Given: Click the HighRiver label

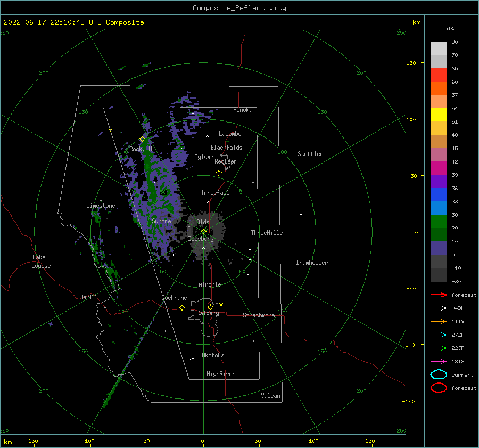Looking at the screenshot, I should coord(221,374).
